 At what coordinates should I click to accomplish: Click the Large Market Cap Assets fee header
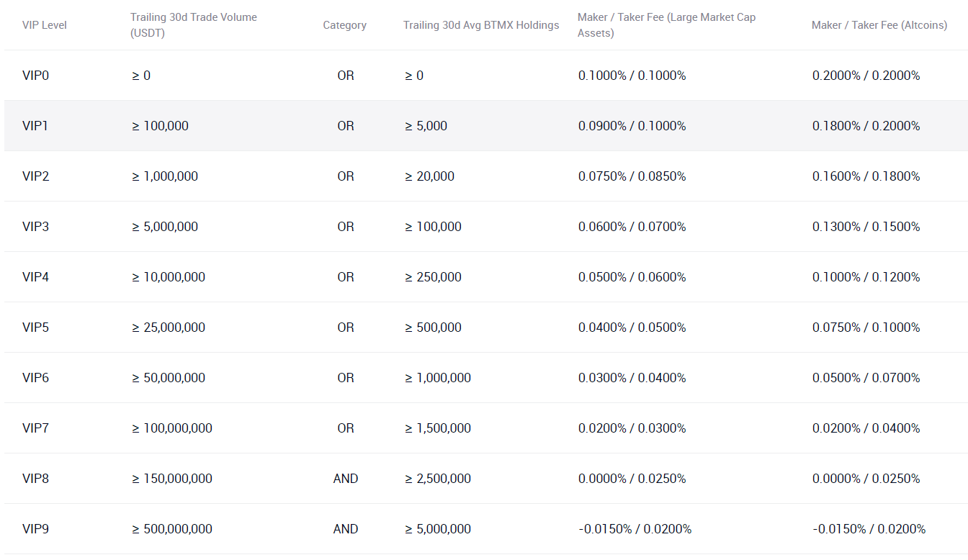click(666, 25)
